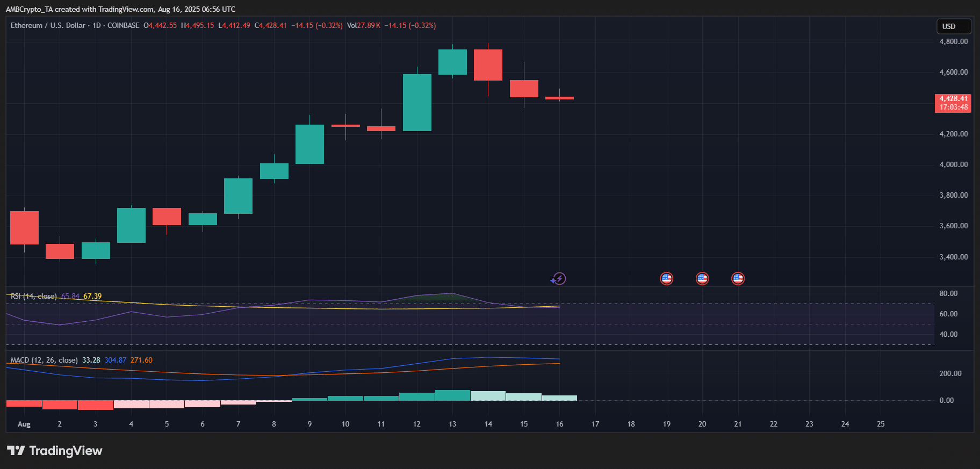The height and width of the screenshot is (469, 980).
Task: Click the Ethereum / U.S. Dollar symbol title
Action: pos(48,25)
